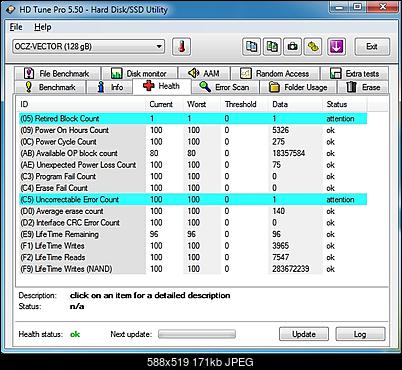Screen dimensions: 402x370
Task: Select the Health tab
Action: (162, 86)
